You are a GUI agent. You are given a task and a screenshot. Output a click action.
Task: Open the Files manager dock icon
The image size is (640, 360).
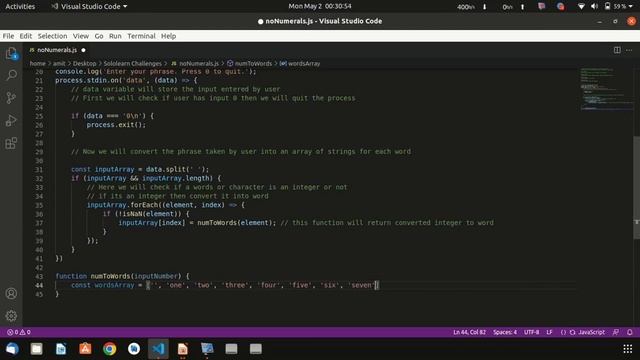(x=36, y=349)
